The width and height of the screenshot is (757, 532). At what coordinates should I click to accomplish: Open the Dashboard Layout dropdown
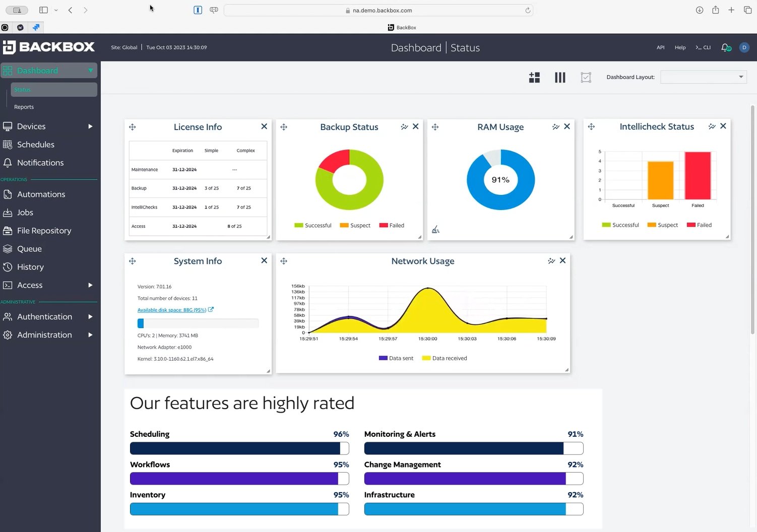click(x=703, y=77)
